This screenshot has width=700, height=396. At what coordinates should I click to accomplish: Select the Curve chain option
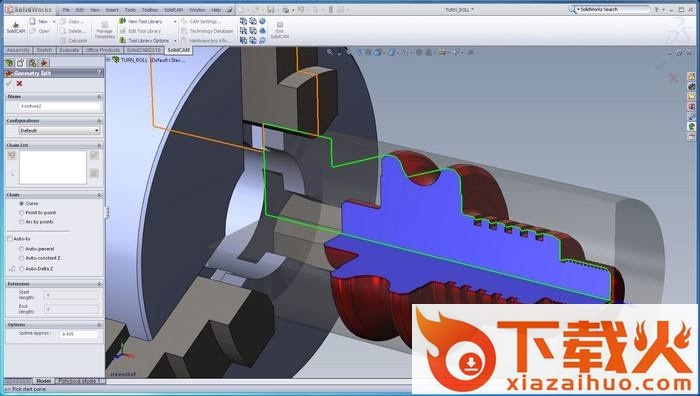click(x=21, y=204)
